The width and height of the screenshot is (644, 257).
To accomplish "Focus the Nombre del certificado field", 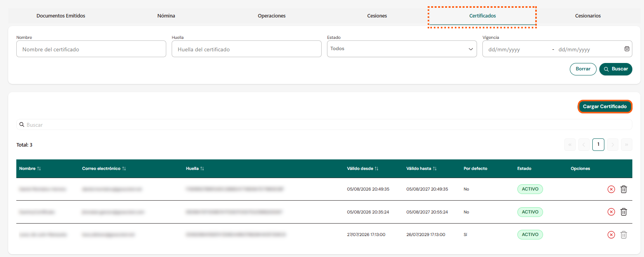I will tap(91, 49).
